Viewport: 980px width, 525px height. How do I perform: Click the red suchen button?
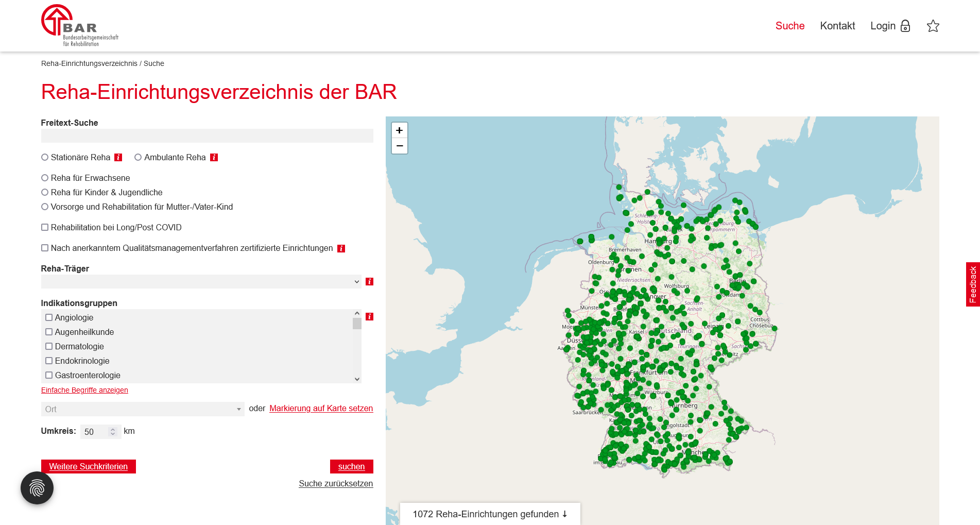(352, 466)
